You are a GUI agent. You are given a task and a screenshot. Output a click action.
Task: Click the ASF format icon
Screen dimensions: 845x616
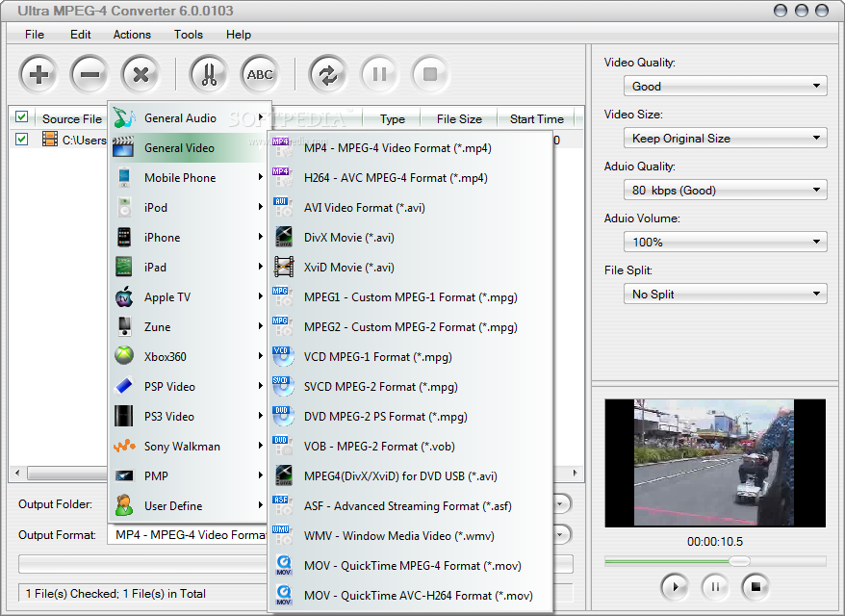(283, 505)
